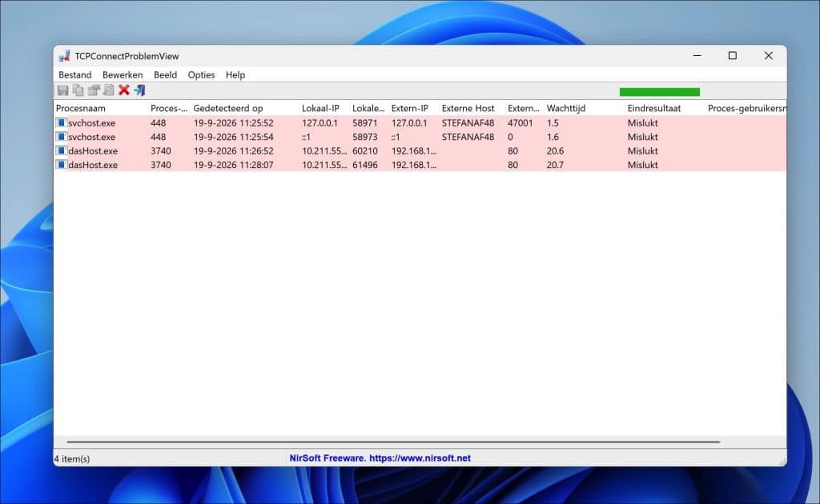
Task: Sort by Proces-gebruikersnaam column header
Action: coord(746,108)
